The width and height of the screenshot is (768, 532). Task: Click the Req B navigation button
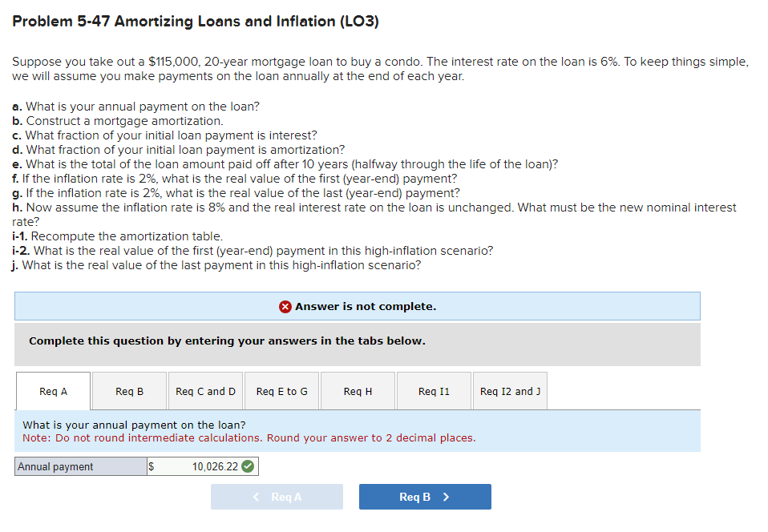[425, 496]
